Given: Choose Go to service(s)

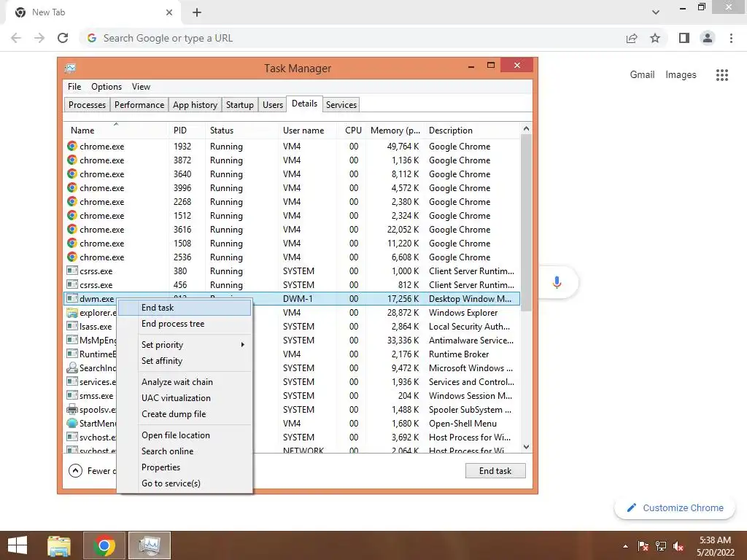Looking at the screenshot, I should point(185,483).
